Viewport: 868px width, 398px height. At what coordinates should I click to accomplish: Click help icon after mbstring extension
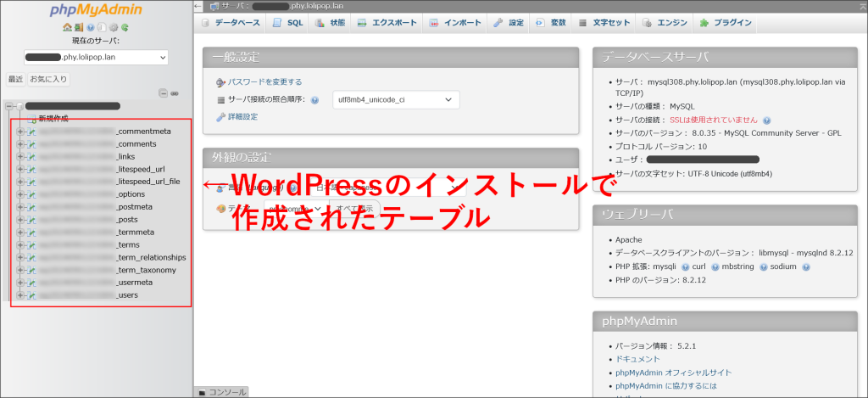coord(764,267)
